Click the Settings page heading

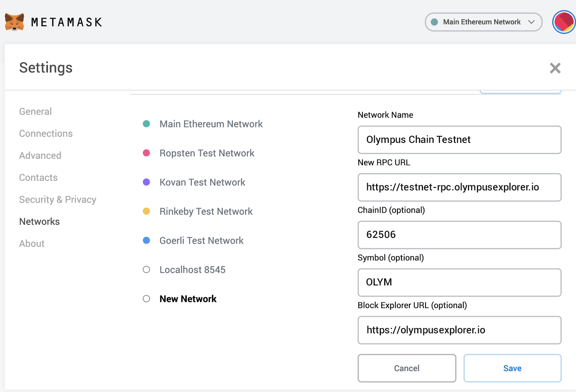(x=46, y=68)
